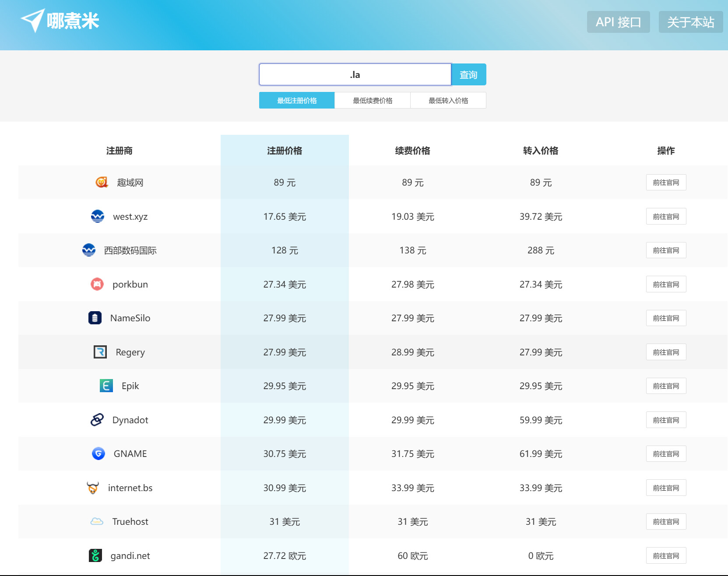Click the NameSilo logo icon
Viewport: 728px width, 576px height.
click(x=95, y=318)
